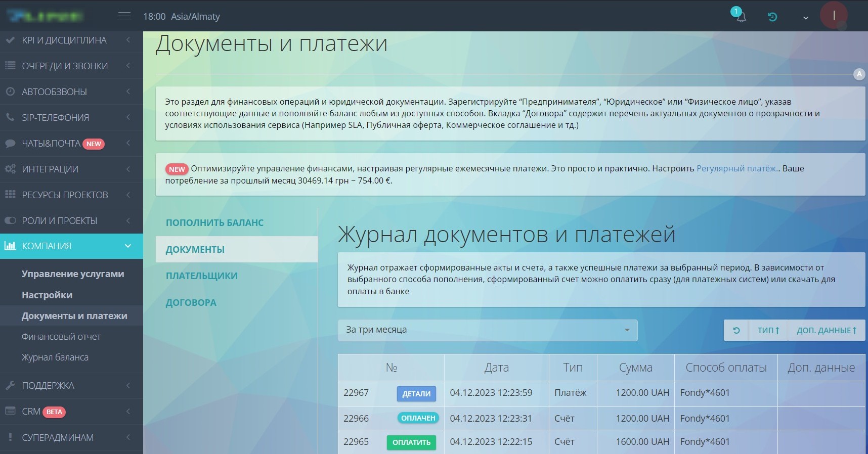868x454 pixels.
Task: Click the grid icon of Ресурсы проектов
Action: tap(10, 195)
